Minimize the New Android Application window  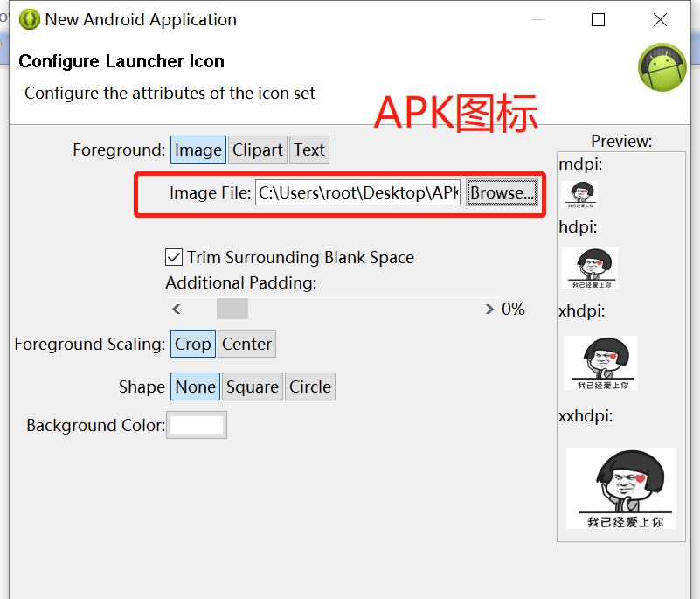point(538,19)
